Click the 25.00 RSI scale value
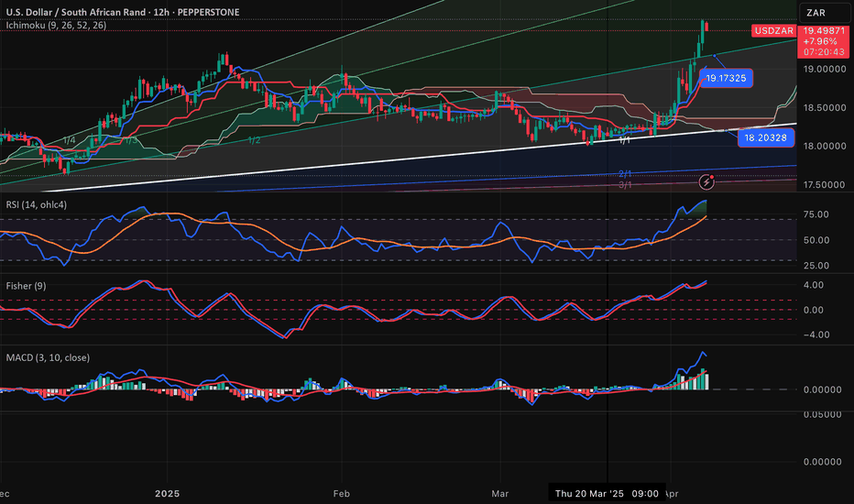Screen dimensions: 854x504 [816, 266]
